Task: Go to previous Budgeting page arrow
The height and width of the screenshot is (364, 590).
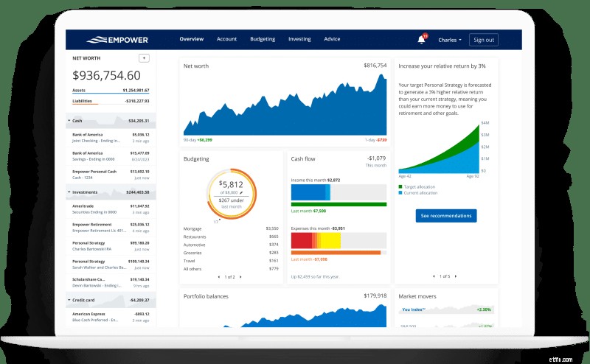Action: pos(219,277)
